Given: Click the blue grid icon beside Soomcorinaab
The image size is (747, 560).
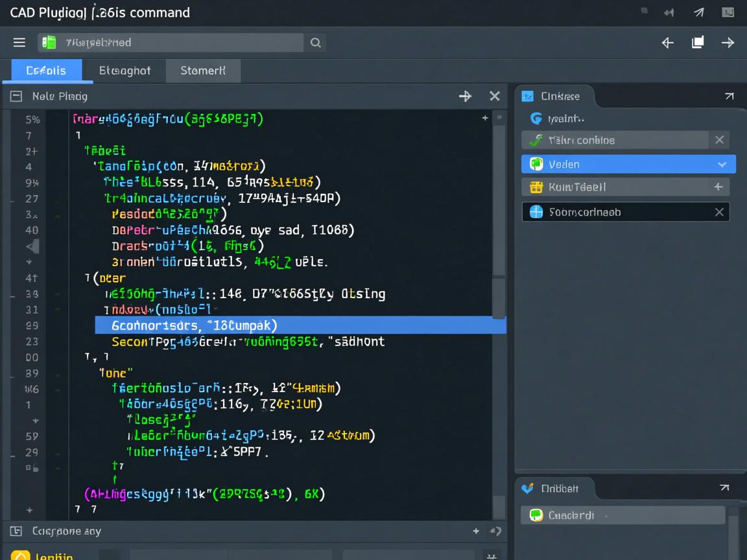Looking at the screenshot, I should 536,212.
